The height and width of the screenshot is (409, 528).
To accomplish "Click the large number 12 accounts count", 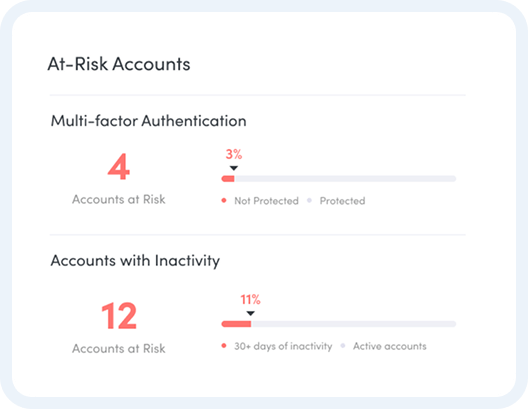I will point(119,316).
